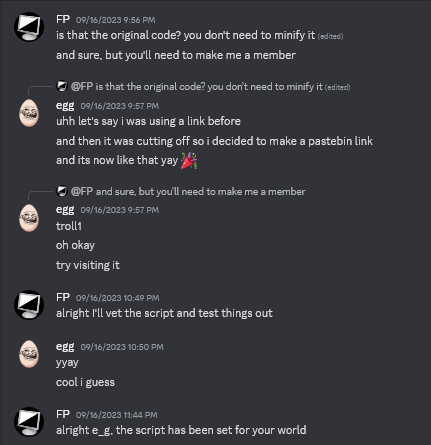Click the party popper emoji after 'yay'
This screenshot has height=445, width=431.
189,160
